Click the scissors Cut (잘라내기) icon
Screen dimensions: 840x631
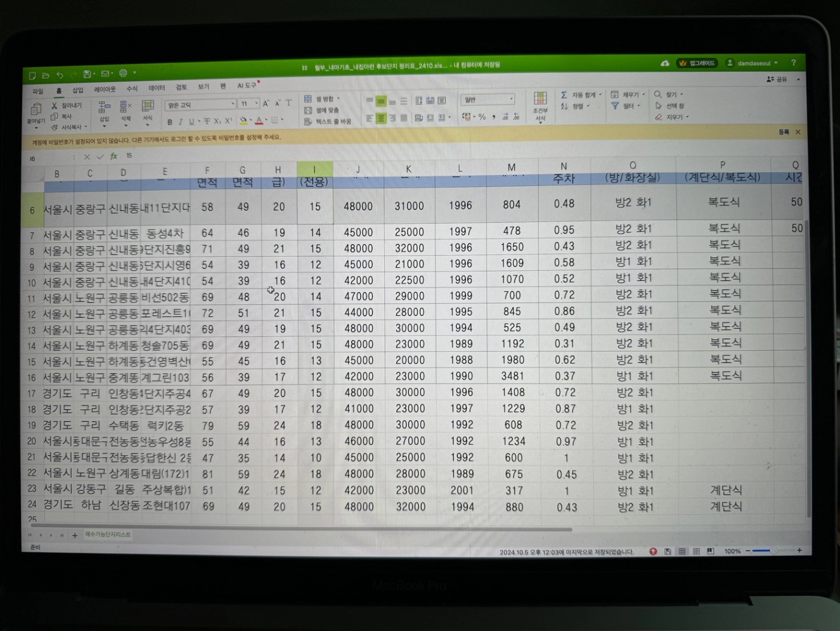pyautogui.click(x=54, y=106)
